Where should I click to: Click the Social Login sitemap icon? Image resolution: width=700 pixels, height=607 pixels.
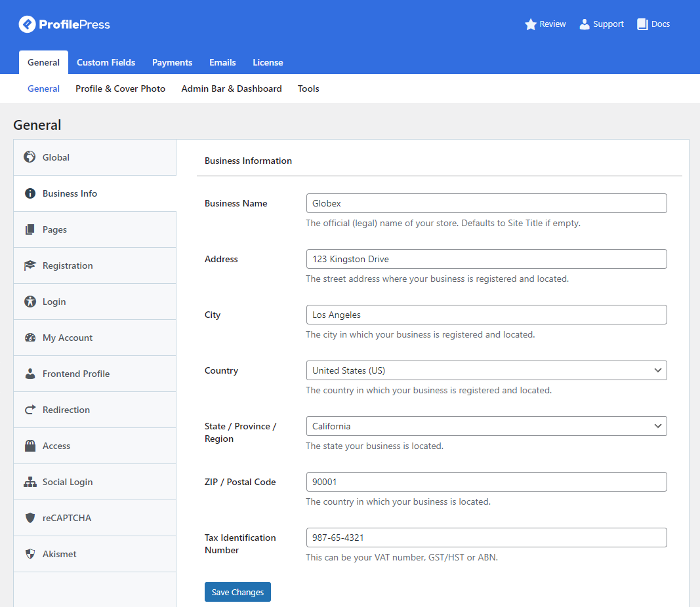click(30, 482)
